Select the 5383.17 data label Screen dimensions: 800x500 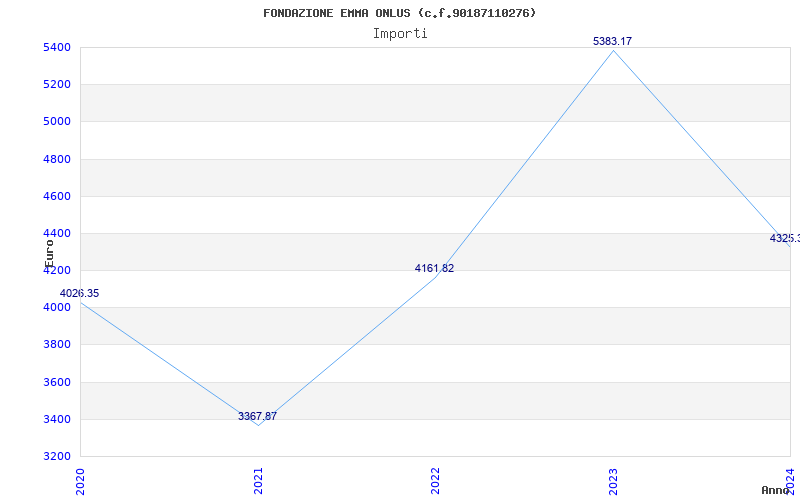[x=612, y=41]
